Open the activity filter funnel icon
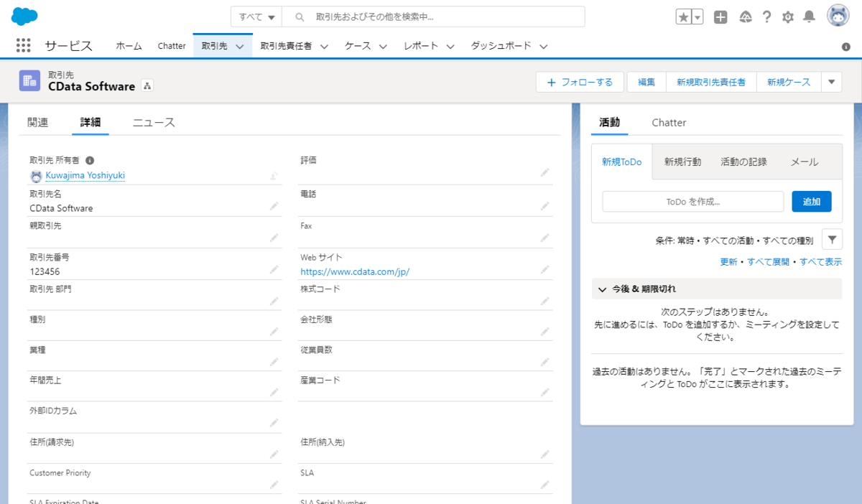 (x=831, y=240)
